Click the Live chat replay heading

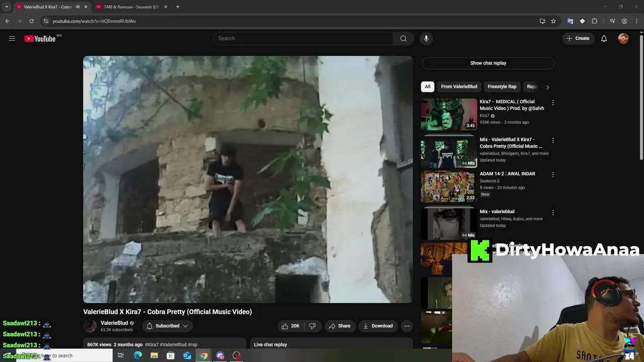pyautogui.click(x=270, y=344)
